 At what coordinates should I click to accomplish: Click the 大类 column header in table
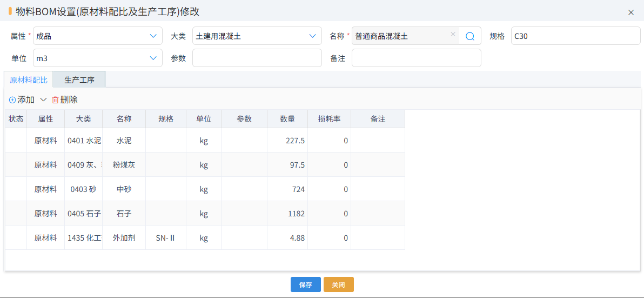(x=83, y=119)
